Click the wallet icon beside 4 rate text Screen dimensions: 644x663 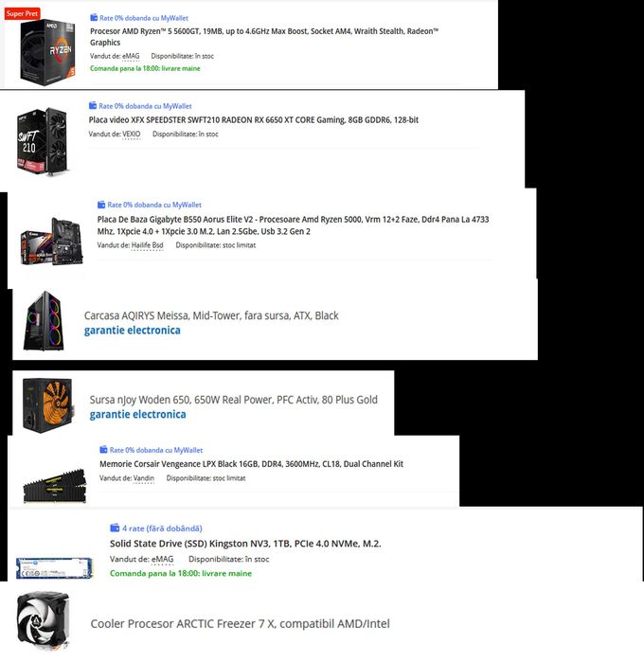115,528
